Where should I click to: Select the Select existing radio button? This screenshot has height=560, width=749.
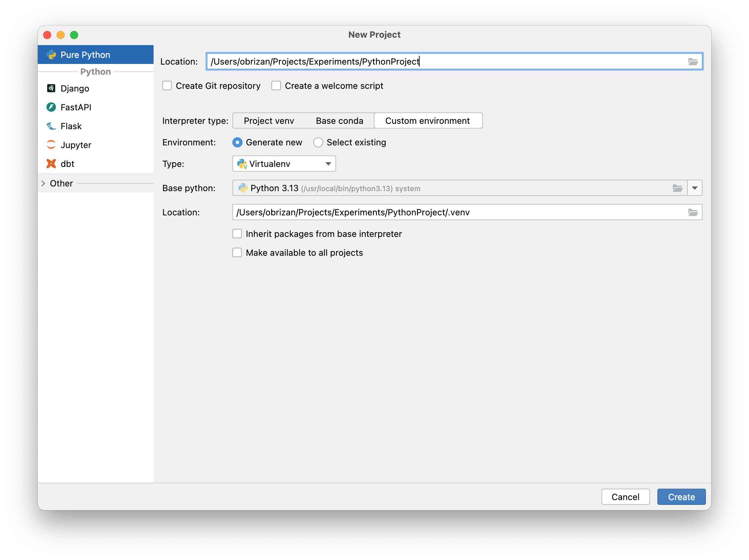click(318, 142)
